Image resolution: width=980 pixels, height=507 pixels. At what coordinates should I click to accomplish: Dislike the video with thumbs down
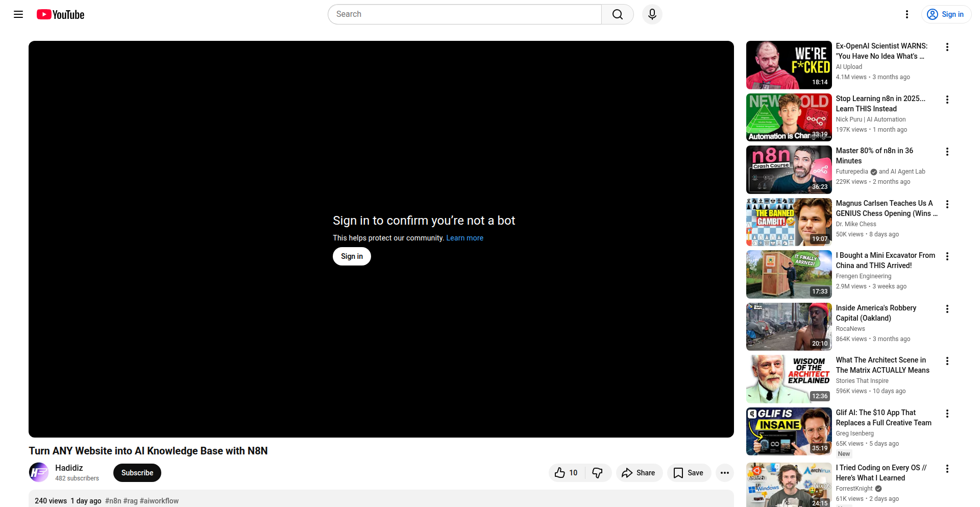(x=598, y=473)
